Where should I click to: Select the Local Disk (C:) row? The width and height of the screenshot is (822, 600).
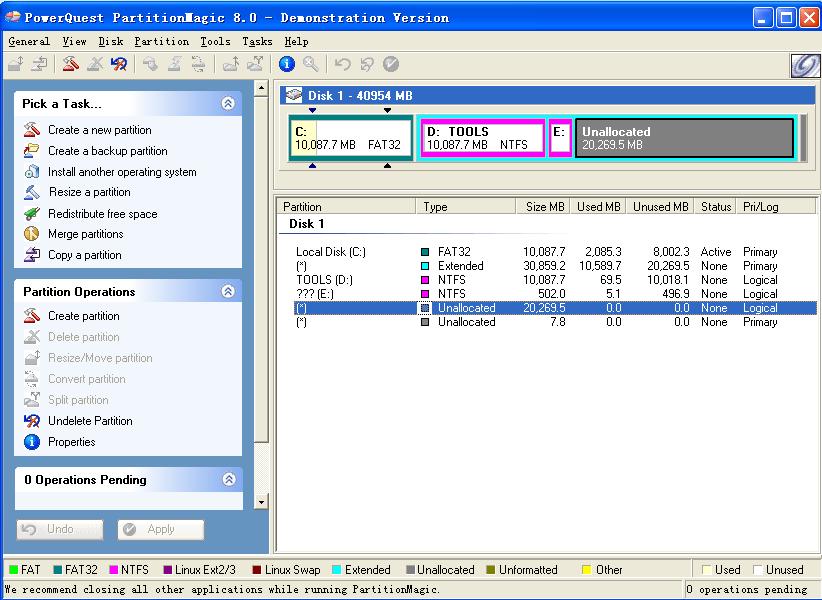point(555,252)
